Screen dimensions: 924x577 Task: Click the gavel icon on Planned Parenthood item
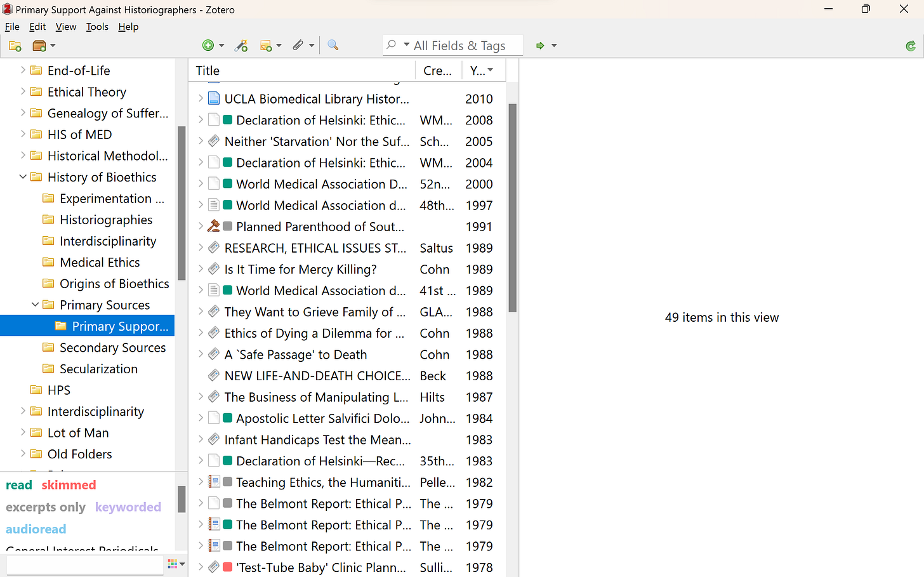[x=214, y=227]
